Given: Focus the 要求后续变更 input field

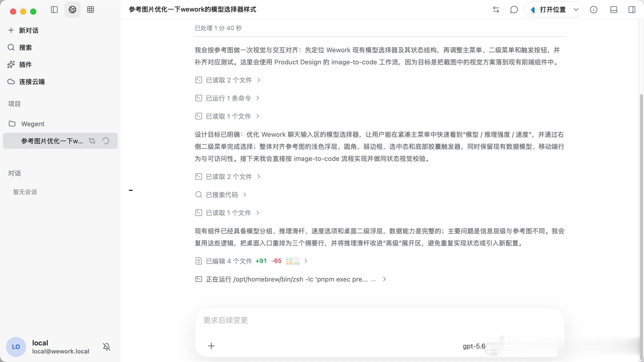Looking at the screenshot, I should pos(380,320).
